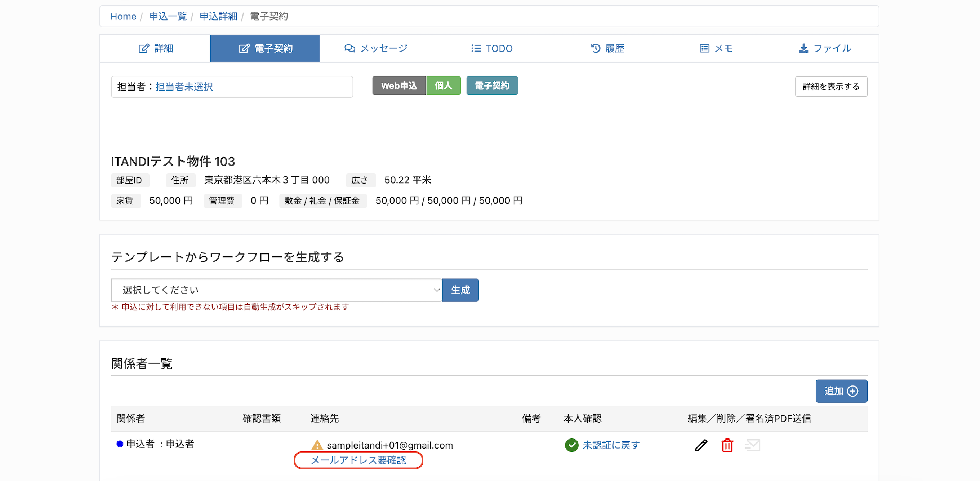Click the green checkmark identity-verified icon
Image resolution: width=980 pixels, height=481 pixels.
tap(571, 445)
